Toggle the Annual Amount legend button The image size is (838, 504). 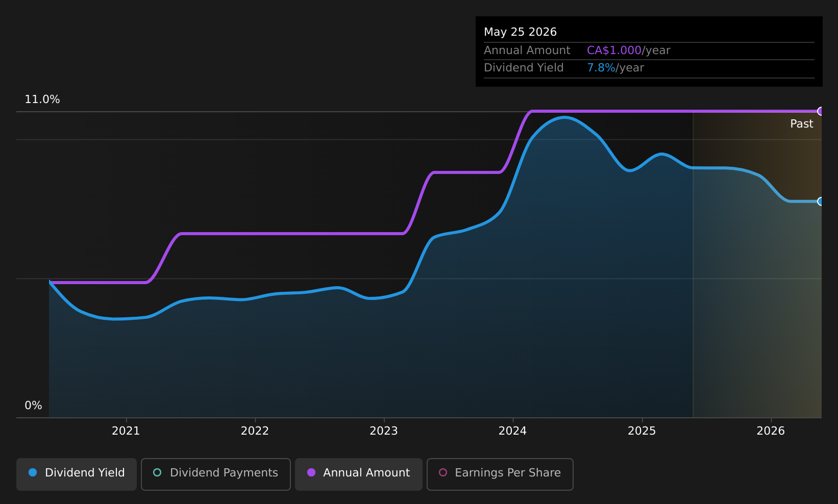pyautogui.click(x=359, y=474)
